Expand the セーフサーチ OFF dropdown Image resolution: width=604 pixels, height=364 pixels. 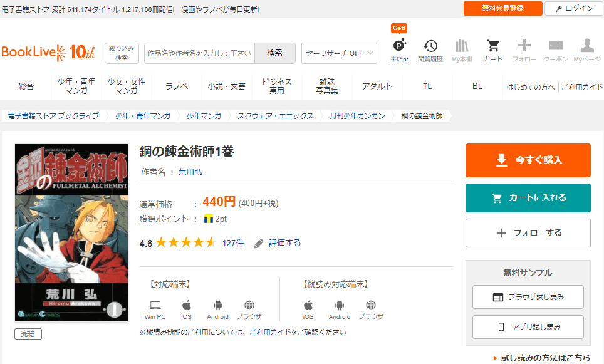coord(339,53)
